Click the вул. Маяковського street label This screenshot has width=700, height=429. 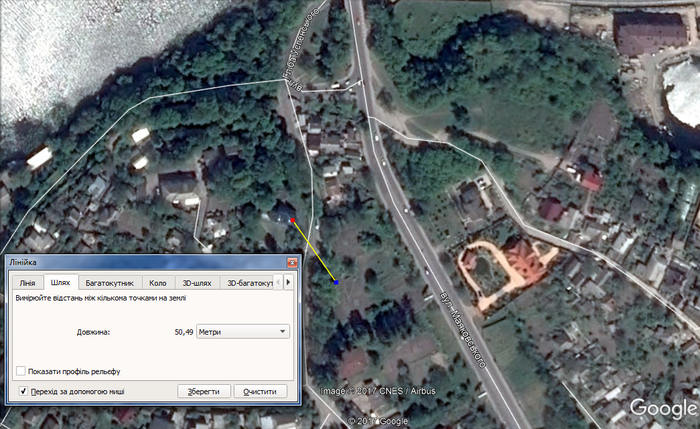[x=462, y=331]
